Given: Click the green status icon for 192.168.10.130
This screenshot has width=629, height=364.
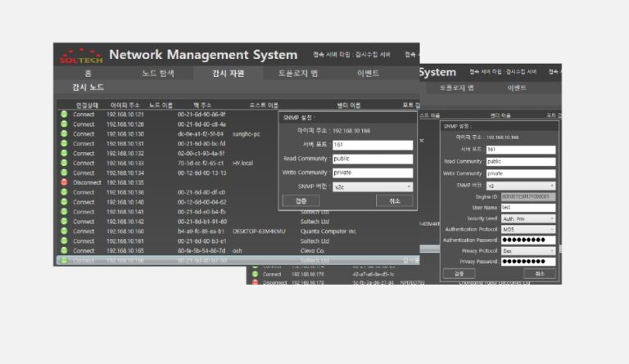Looking at the screenshot, I should tap(64, 134).
